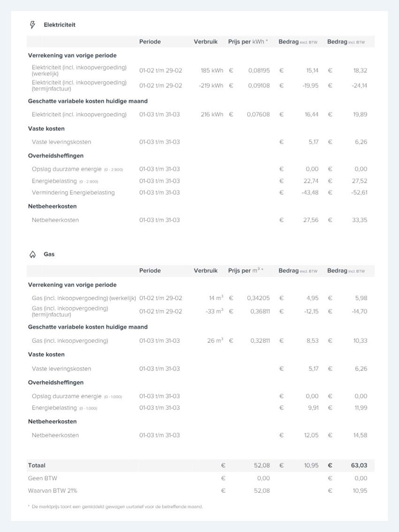Select gas termijnfactuur amount -14,70
Image resolution: width=399 pixels, height=532 pixels.
point(359,311)
